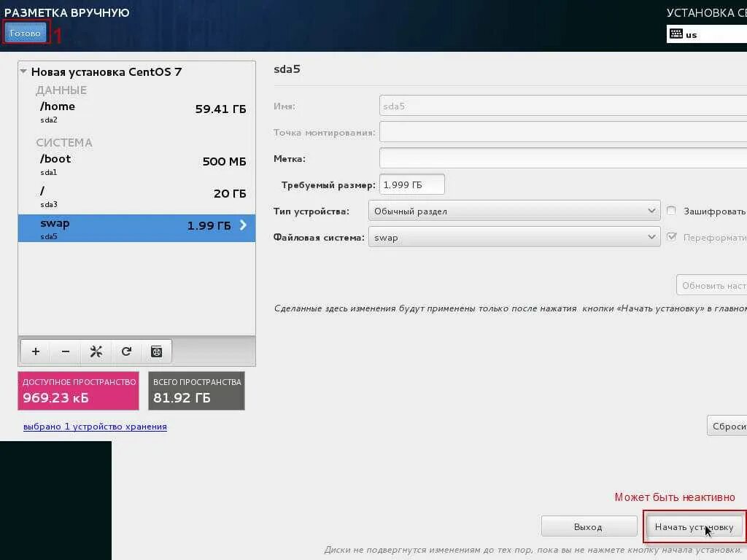Click the arrow on swap row

[243, 225]
